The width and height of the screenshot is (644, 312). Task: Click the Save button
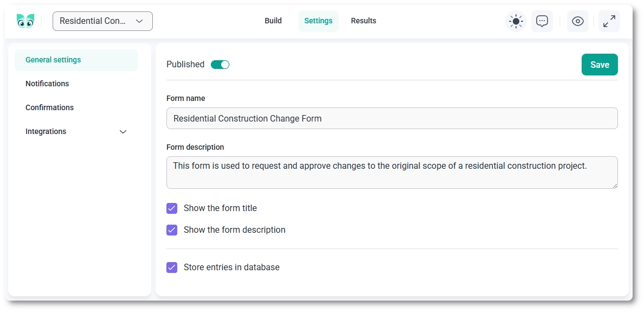[x=600, y=65]
